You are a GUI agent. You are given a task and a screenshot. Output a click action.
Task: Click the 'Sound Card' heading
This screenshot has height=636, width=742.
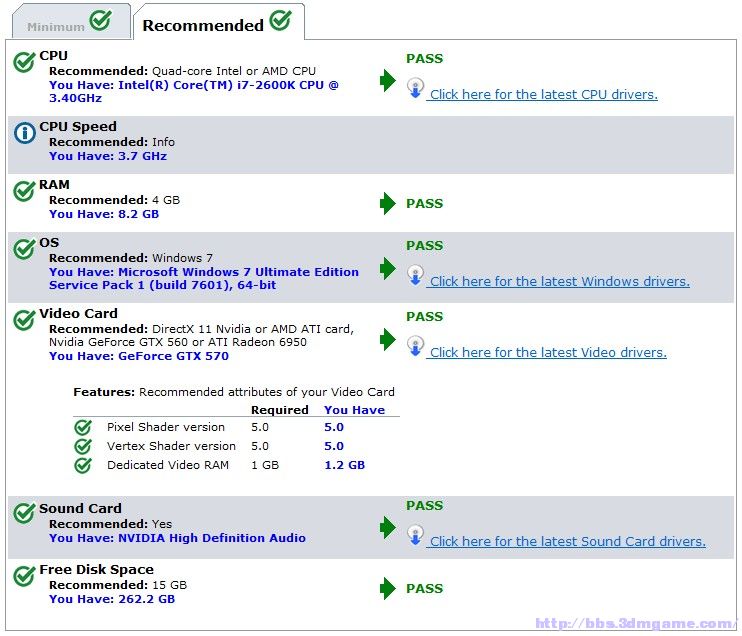click(80, 509)
